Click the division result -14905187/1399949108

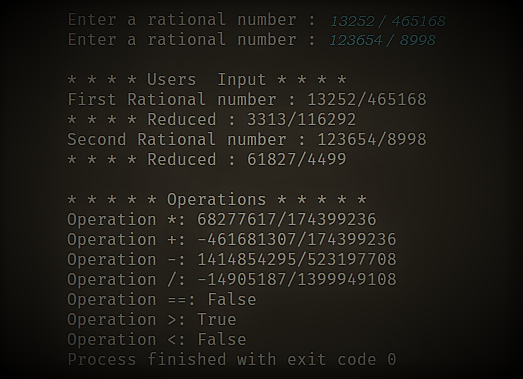(297, 280)
